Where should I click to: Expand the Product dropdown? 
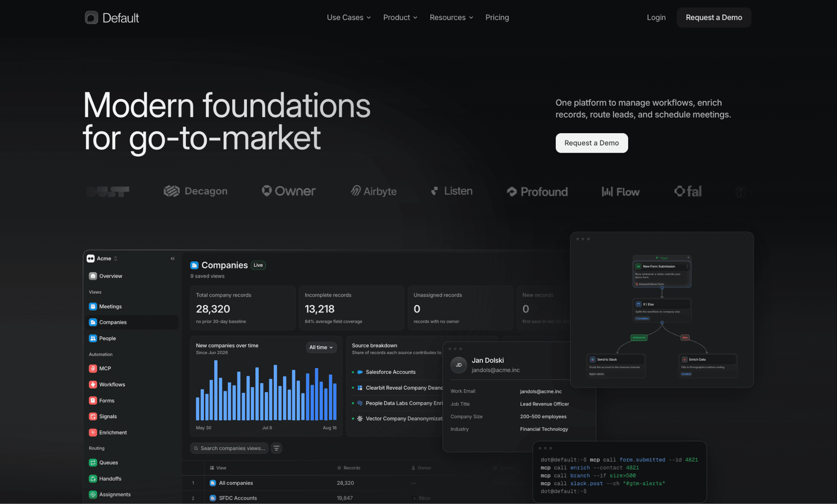400,18
